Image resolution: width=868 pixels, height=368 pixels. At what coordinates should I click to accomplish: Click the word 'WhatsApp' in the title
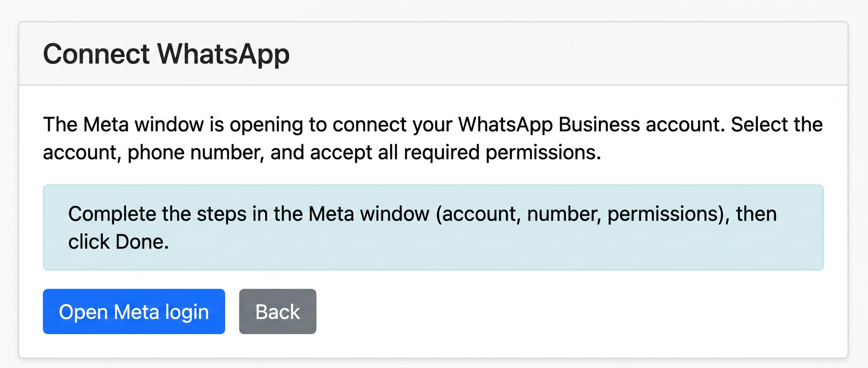point(224,55)
